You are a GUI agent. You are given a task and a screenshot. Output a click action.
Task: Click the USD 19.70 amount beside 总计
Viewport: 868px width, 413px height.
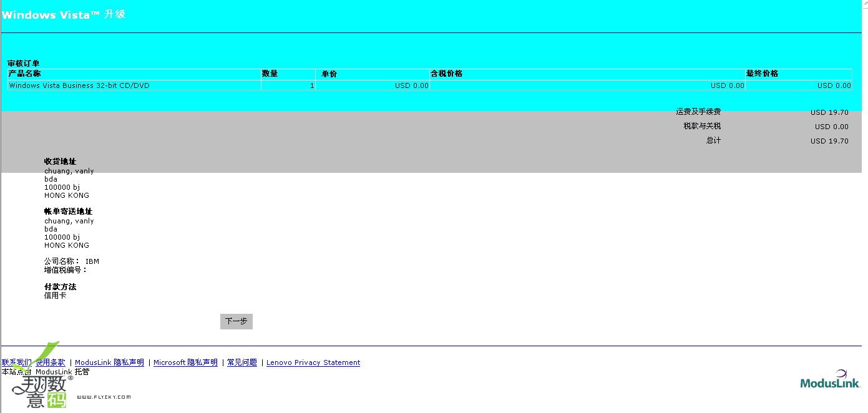pos(829,141)
